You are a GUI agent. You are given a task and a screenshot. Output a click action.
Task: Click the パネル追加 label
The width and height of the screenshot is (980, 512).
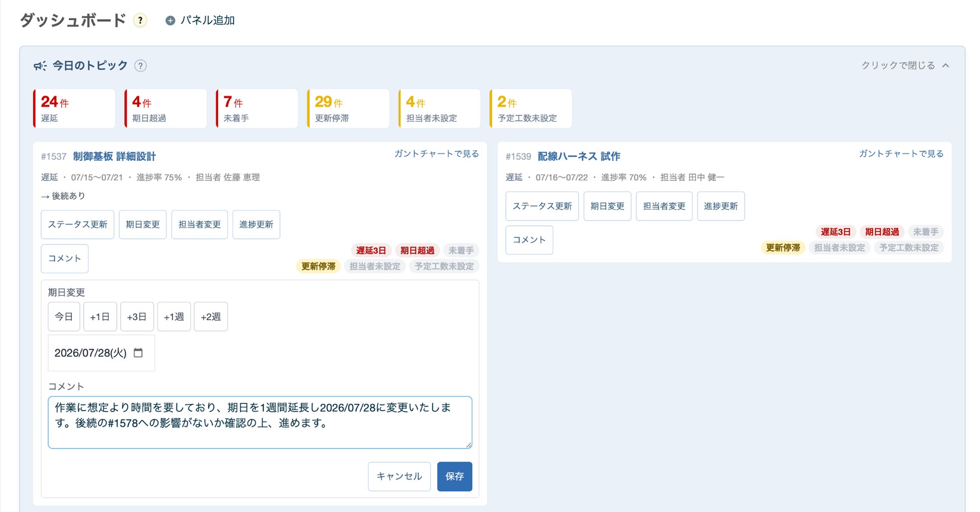click(208, 21)
